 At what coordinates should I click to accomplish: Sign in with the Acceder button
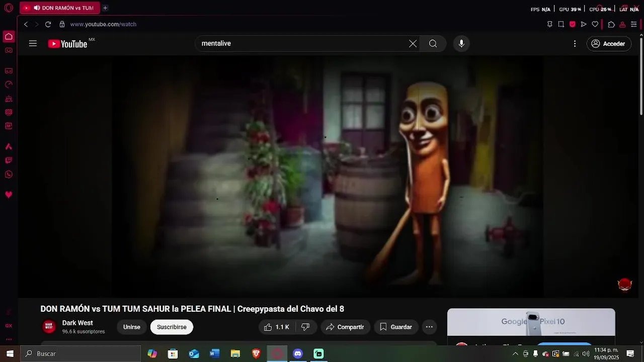pyautogui.click(x=609, y=44)
